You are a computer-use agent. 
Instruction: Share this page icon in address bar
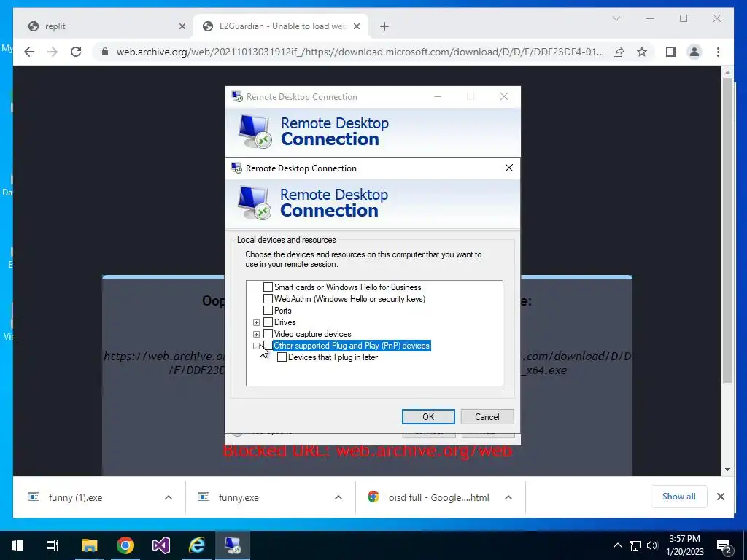[x=619, y=52]
